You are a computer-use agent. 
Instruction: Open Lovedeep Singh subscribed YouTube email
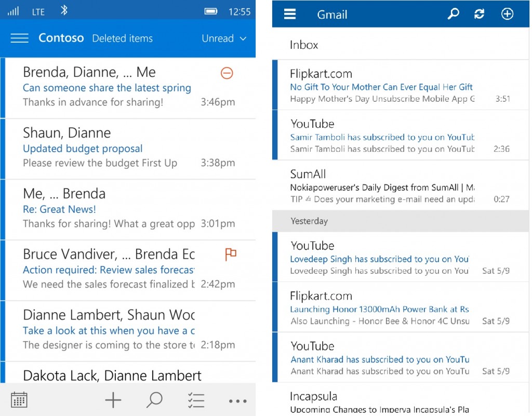[401, 257]
